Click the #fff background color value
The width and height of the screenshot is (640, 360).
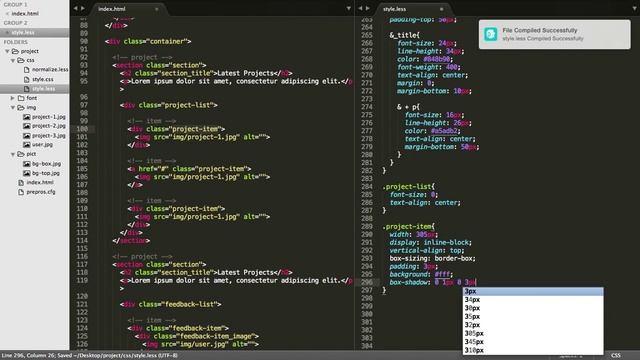(442, 274)
